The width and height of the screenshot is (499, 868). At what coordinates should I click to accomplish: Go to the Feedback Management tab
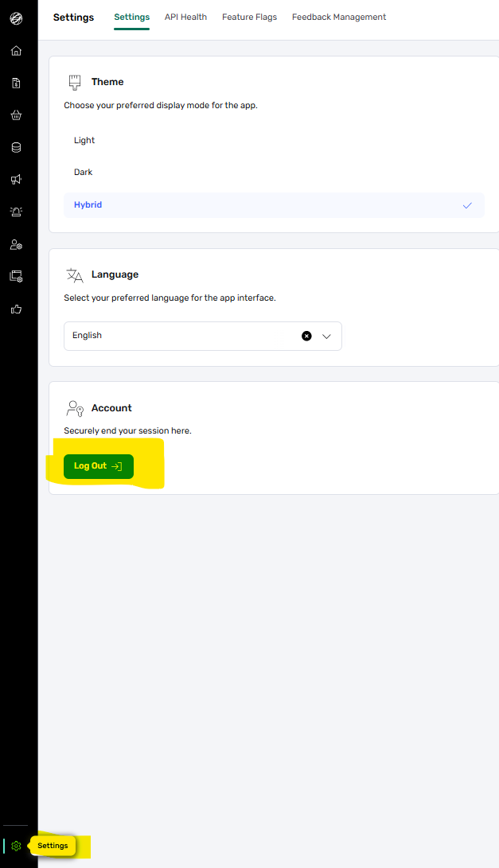coord(339,18)
